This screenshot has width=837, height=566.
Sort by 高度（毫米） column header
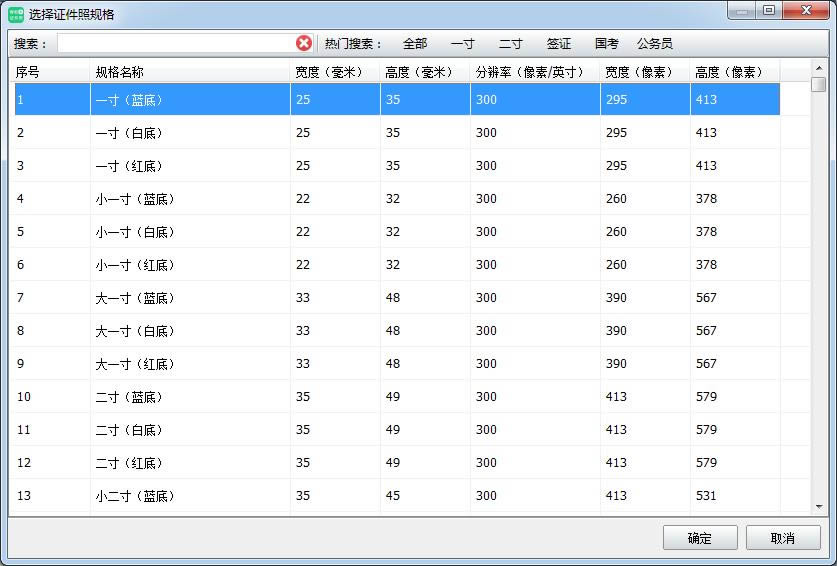[425, 72]
